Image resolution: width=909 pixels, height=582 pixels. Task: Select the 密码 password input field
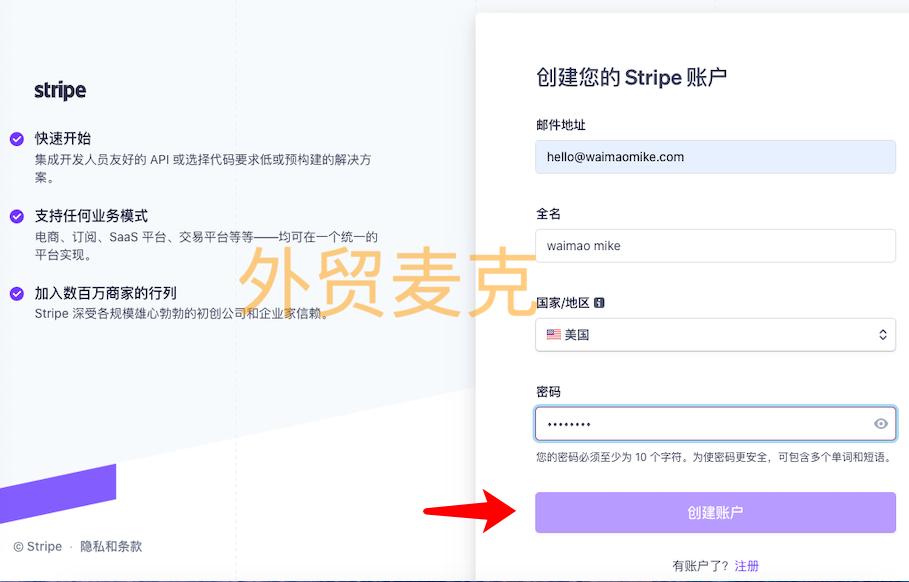click(x=700, y=423)
